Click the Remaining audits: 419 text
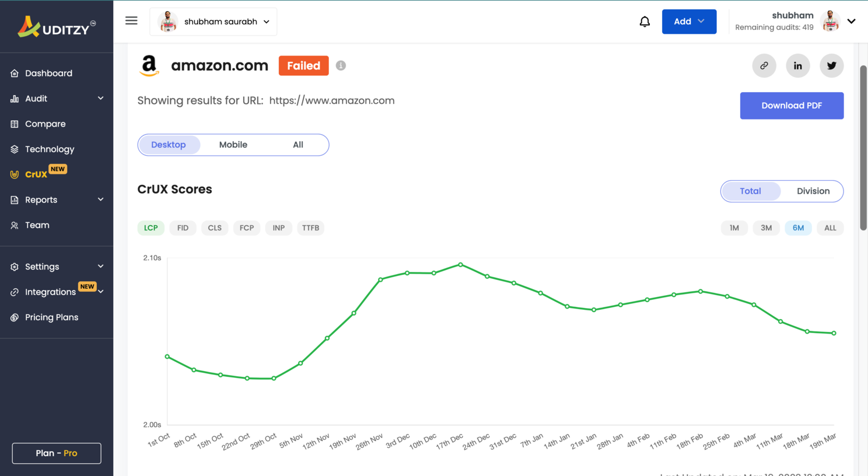Screen dimensions: 868x476 coord(774,27)
